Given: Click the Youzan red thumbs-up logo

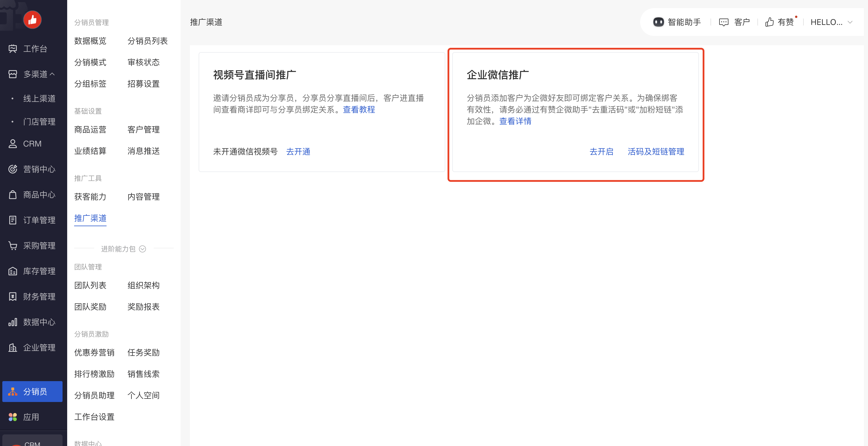Looking at the screenshot, I should coord(32,20).
